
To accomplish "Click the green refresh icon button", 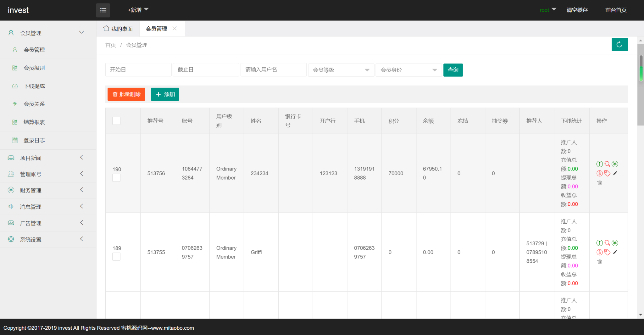I will (619, 45).
